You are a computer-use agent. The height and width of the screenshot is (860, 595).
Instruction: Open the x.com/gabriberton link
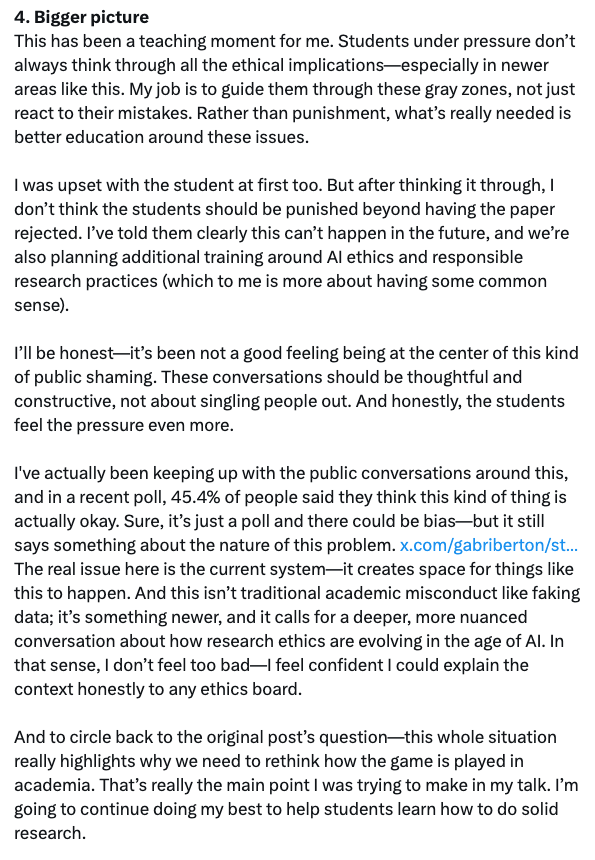pos(489,545)
